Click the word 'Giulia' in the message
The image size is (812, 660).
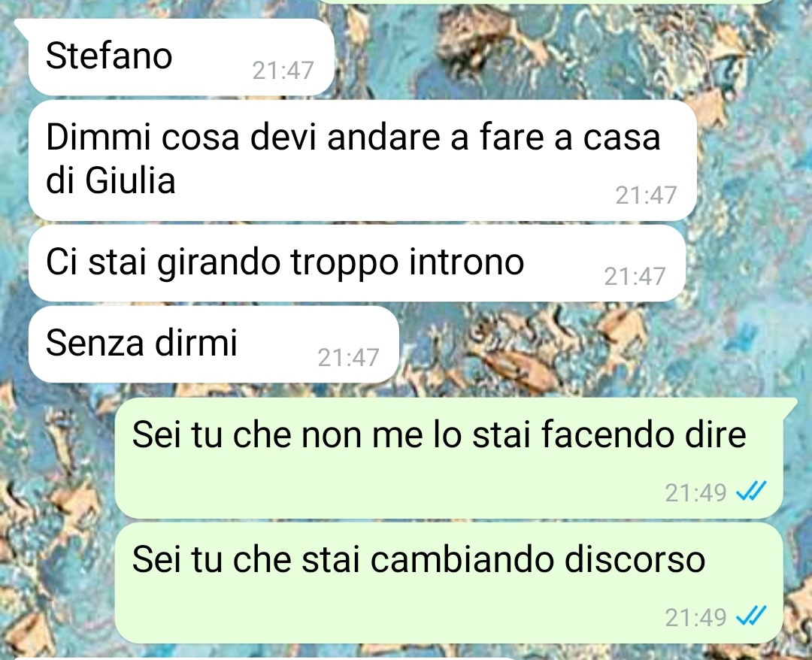point(130,181)
